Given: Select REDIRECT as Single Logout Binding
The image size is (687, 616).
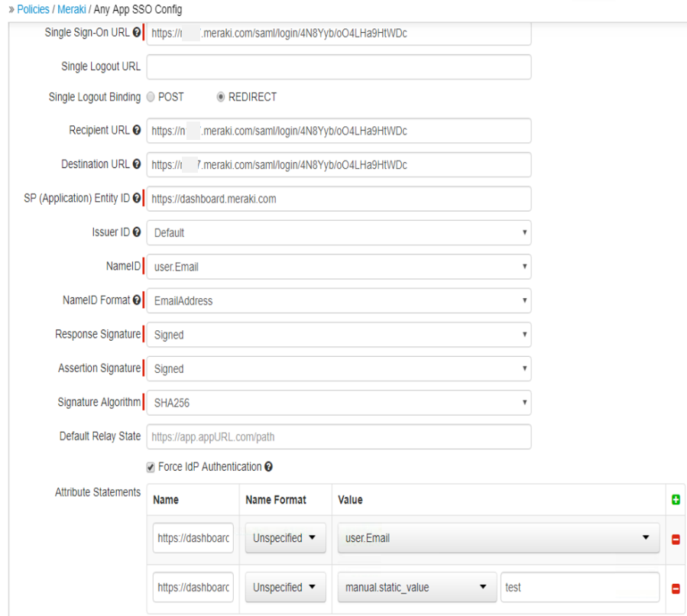Looking at the screenshot, I should tap(219, 96).
